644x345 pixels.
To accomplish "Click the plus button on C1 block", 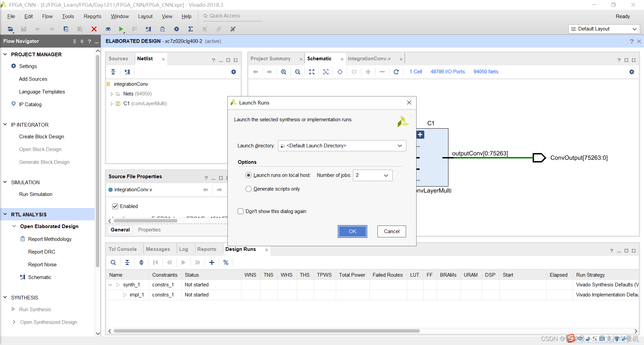I will click(420, 135).
